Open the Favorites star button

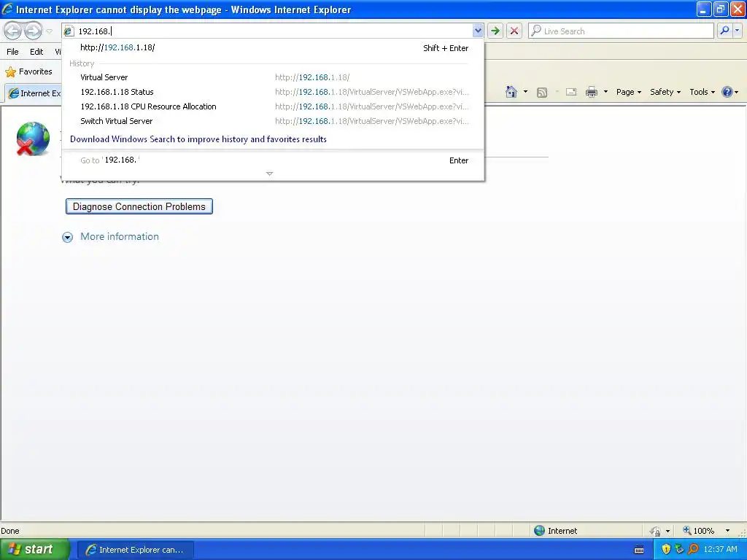pos(29,71)
